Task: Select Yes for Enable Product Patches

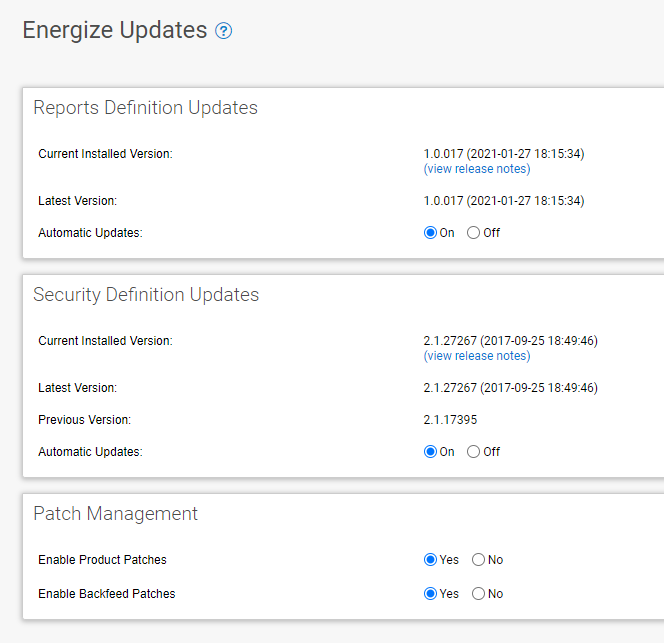Action: click(430, 560)
